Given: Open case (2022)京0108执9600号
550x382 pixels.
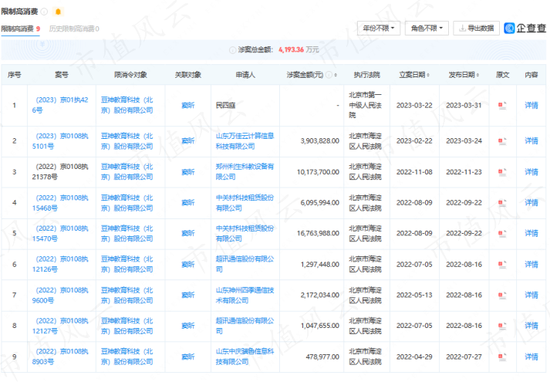Looking at the screenshot, I should [x=60, y=295].
